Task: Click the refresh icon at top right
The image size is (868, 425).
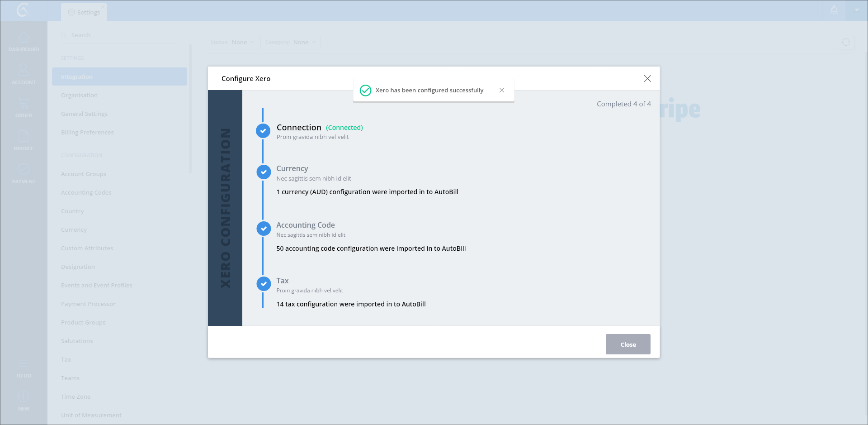Action: click(846, 42)
